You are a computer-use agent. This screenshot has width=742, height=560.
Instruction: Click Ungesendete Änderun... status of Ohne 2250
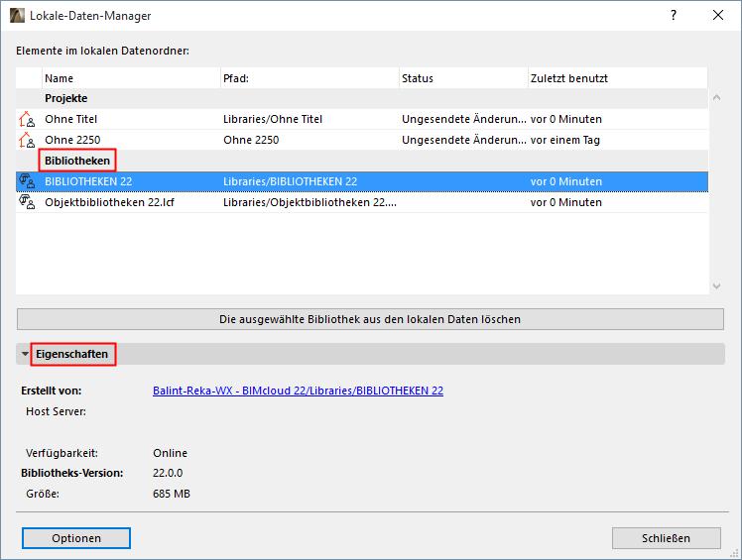point(464,140)
